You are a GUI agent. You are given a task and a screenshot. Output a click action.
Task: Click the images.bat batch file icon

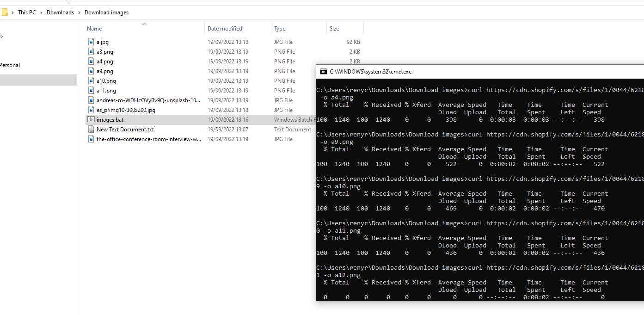click(91, 120)
